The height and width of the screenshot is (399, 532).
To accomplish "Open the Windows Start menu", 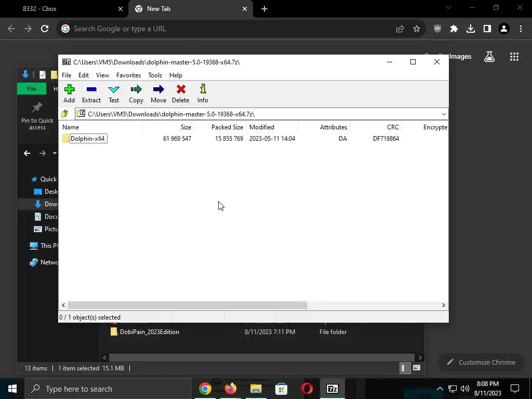I will (x=12, y=389).
